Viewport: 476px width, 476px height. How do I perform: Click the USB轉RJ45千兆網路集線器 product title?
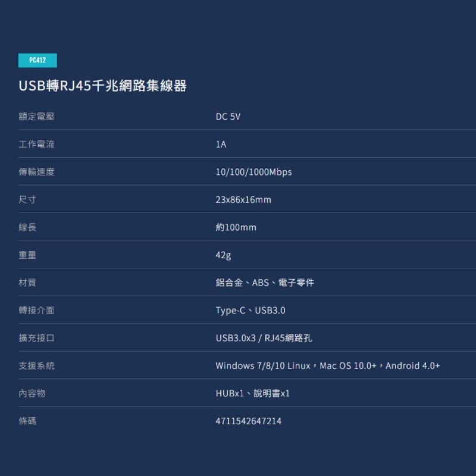click(x=102, y=86)
